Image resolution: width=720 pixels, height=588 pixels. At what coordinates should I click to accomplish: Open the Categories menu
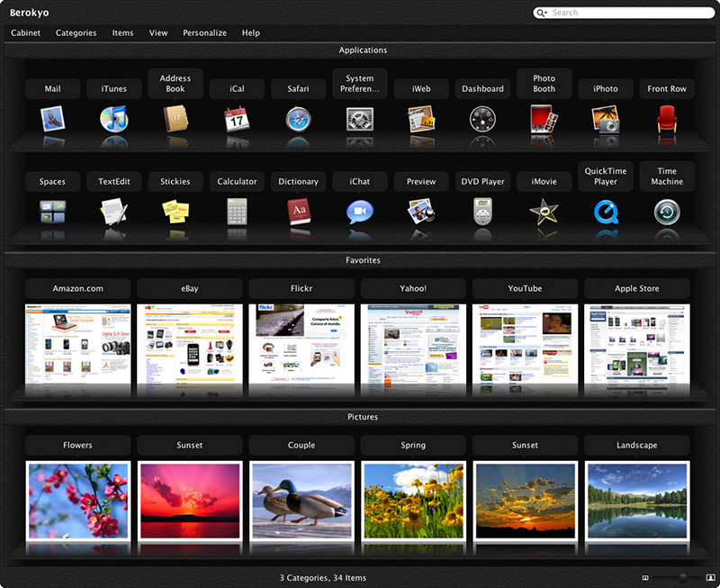click(76, 33)
